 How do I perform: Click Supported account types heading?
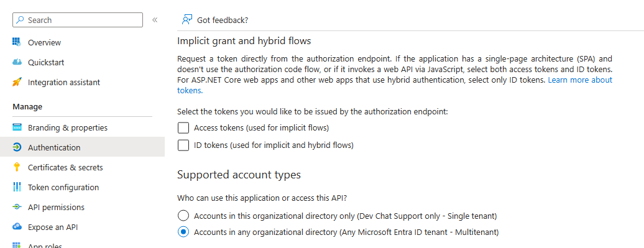(x=239, y=175)
